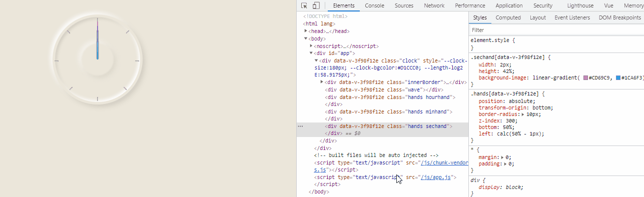
Task: Collapse the div id="app" node
Action: 311,53
